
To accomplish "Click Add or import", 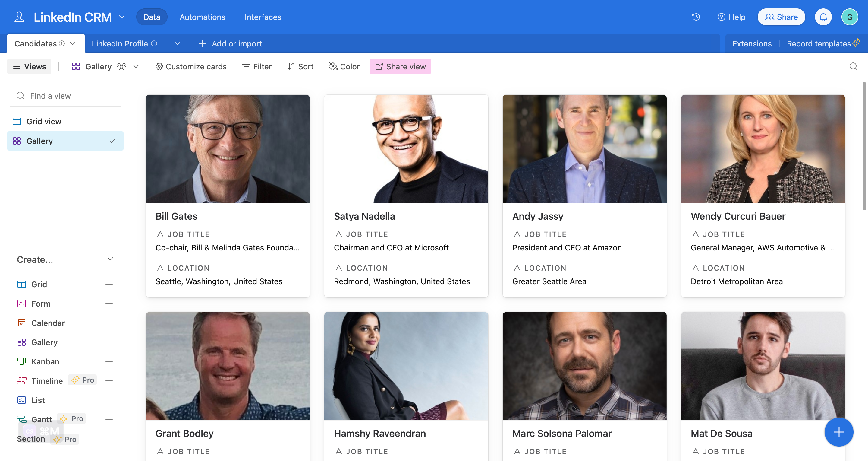I will click(230, 43).
